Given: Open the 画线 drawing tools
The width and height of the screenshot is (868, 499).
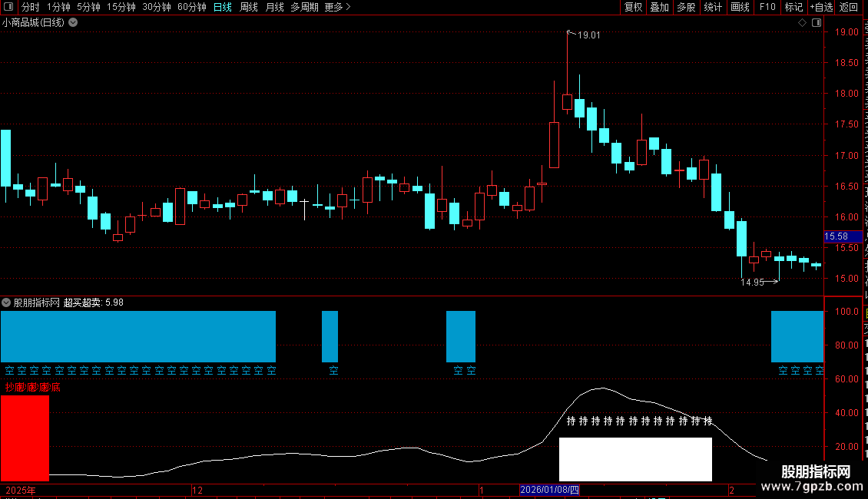Looking at the screenshot, I should 740,7.
